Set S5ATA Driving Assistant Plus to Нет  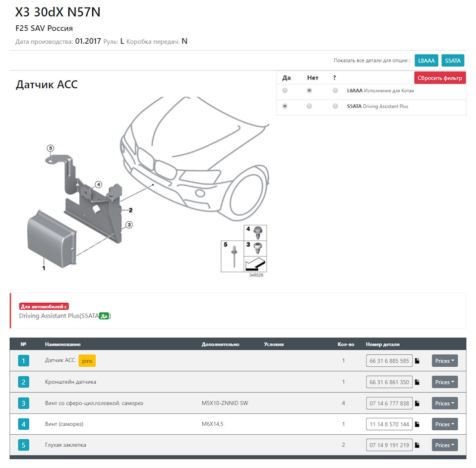tap(309, 106)
